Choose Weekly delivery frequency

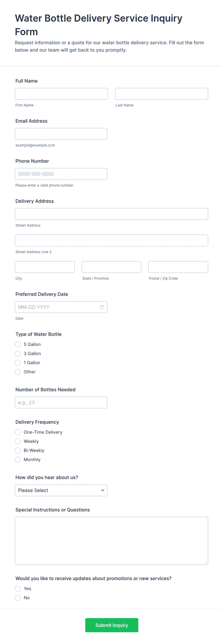(18, 441)
